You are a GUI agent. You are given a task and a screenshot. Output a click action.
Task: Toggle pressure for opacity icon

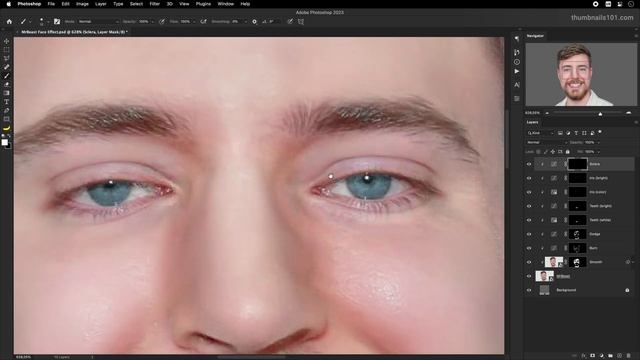162,22
